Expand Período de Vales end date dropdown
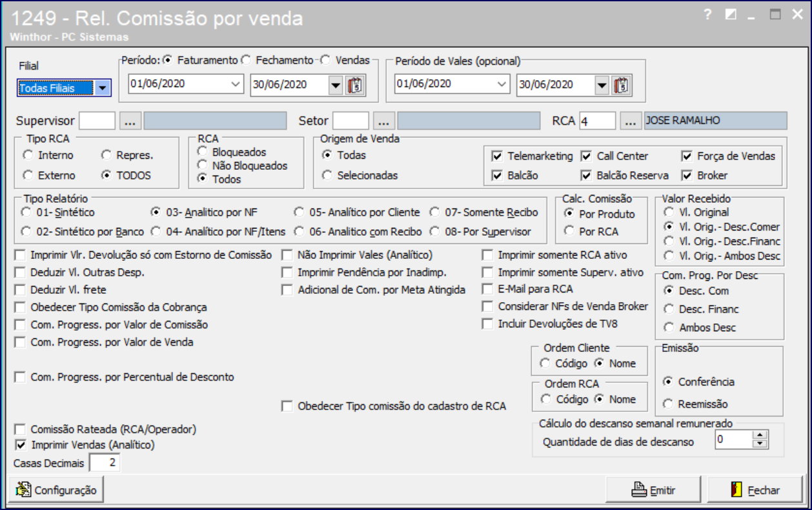 [602, 85]
